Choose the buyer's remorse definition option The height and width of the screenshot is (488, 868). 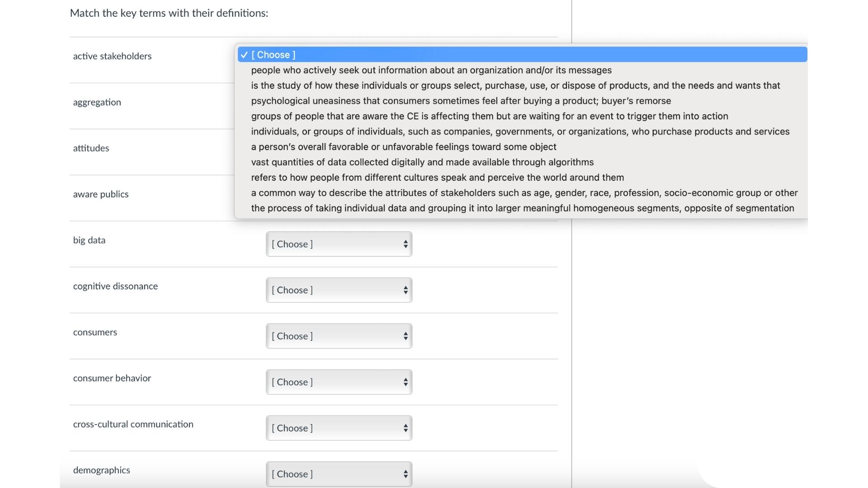tap(461, 101)
